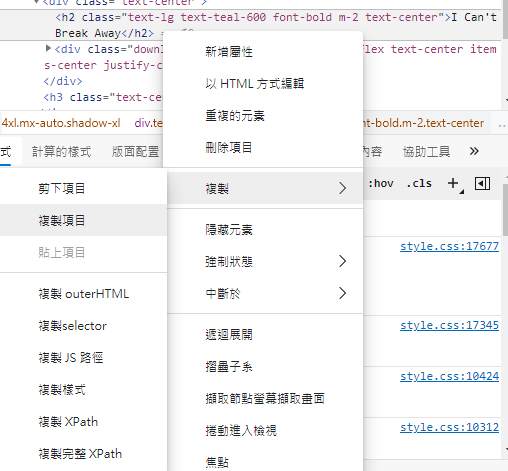Image resolution: width=508 pixels, height=471 pixels.
Task: Select breadcrumb 4xl.mx-auto.shadow-xl
Action: tap(61, 123)
